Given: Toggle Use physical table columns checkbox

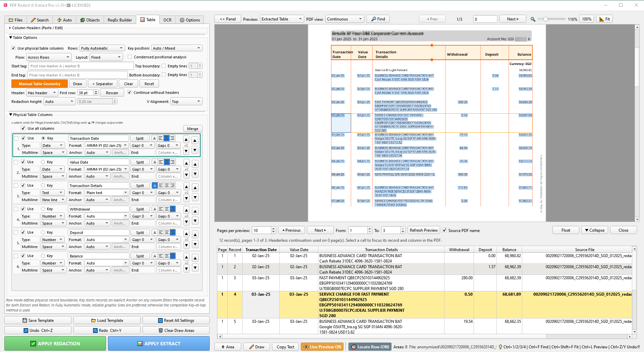Looking at the screenshot, I should click(13, 48).
